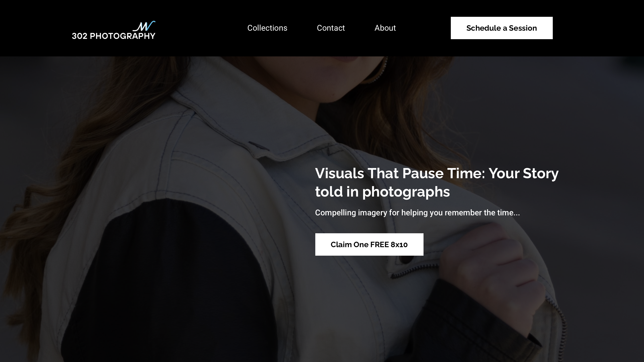Click the word FREE in the claim button
Screen dimensions: 644x362
click(x=379, y=245)
